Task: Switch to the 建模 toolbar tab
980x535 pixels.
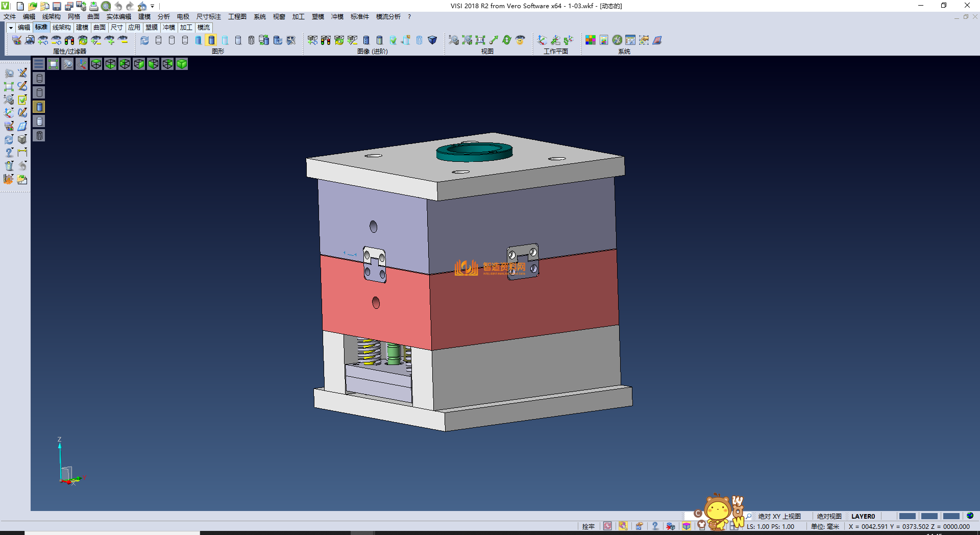Action: [82, 28]
